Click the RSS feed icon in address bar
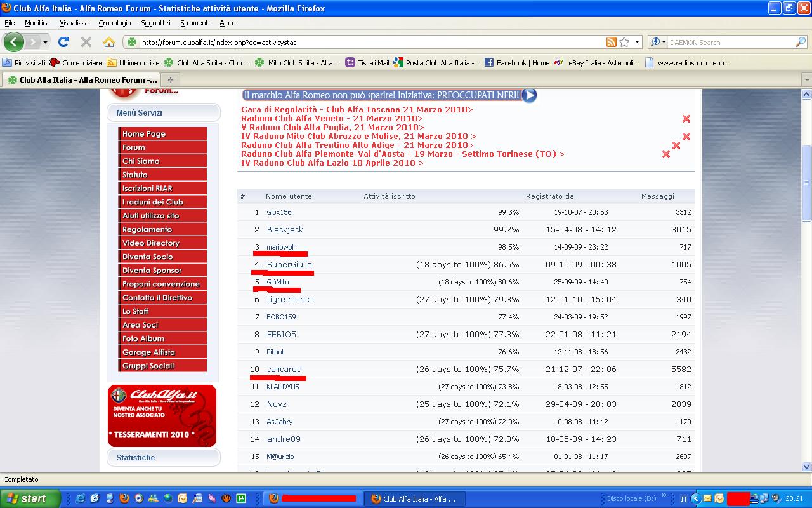This screenshot has height=508, width=812. [x=612, y=43]
